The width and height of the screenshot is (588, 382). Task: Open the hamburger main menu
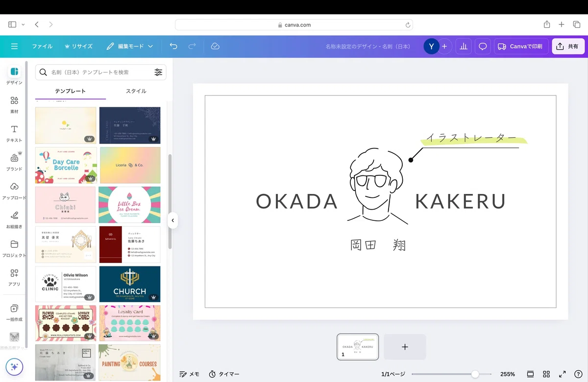(x=14, y=46)
